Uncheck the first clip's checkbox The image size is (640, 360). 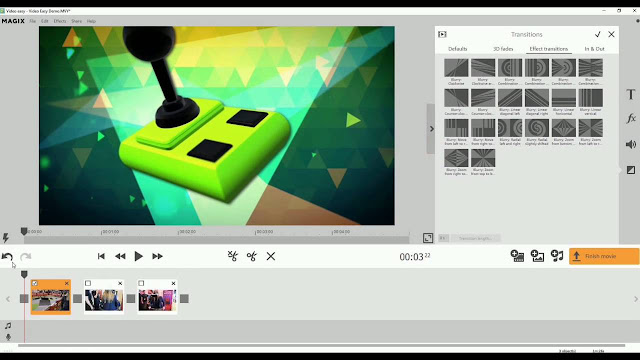35,283
